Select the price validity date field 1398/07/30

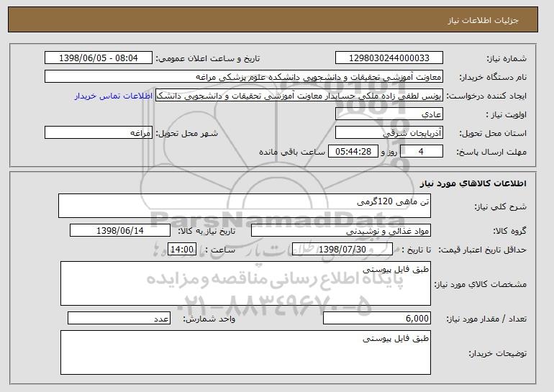click(342, 250)
